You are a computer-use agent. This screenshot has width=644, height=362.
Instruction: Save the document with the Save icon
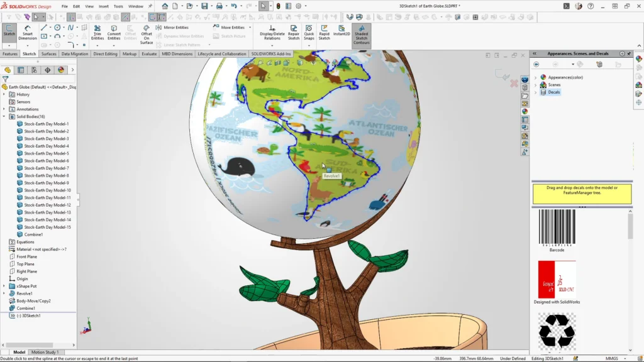(x=204, y=6)
